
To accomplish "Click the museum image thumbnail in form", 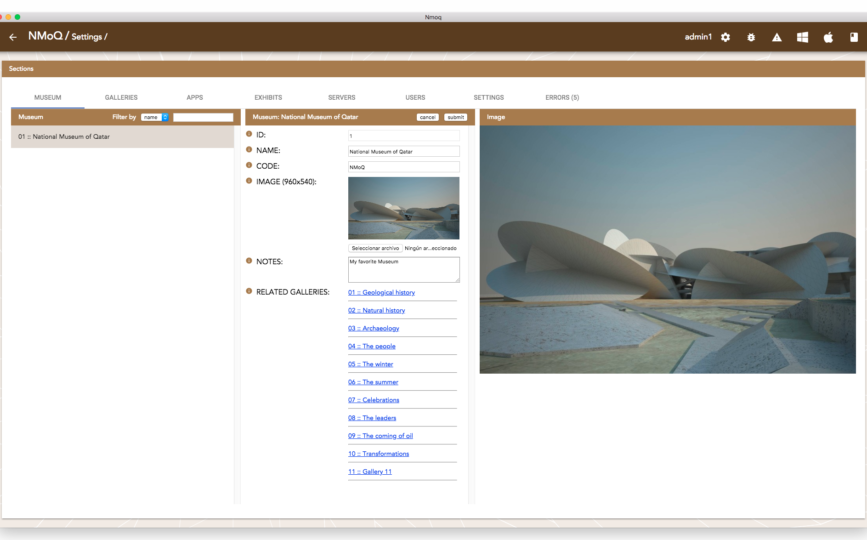I will click(x=404, y=208).
